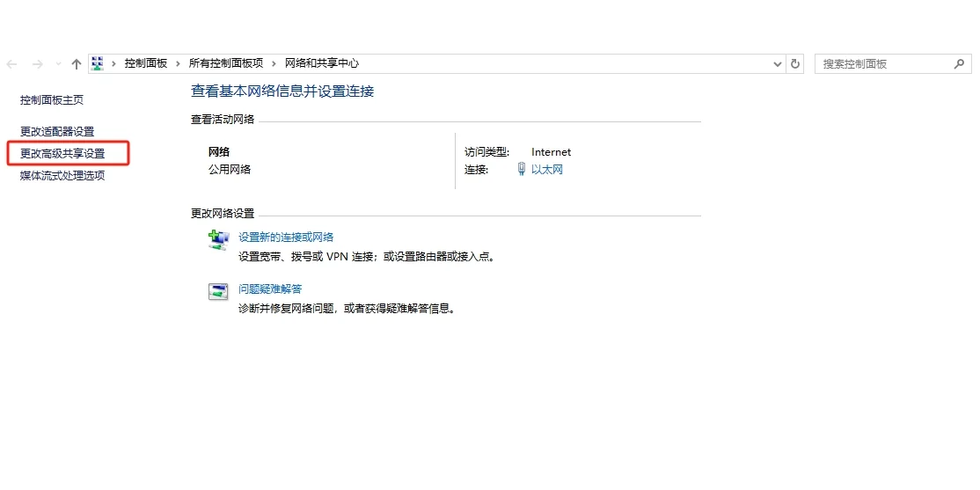Click the 访问类型 label
980x490 pixels.
pos(487,152)
